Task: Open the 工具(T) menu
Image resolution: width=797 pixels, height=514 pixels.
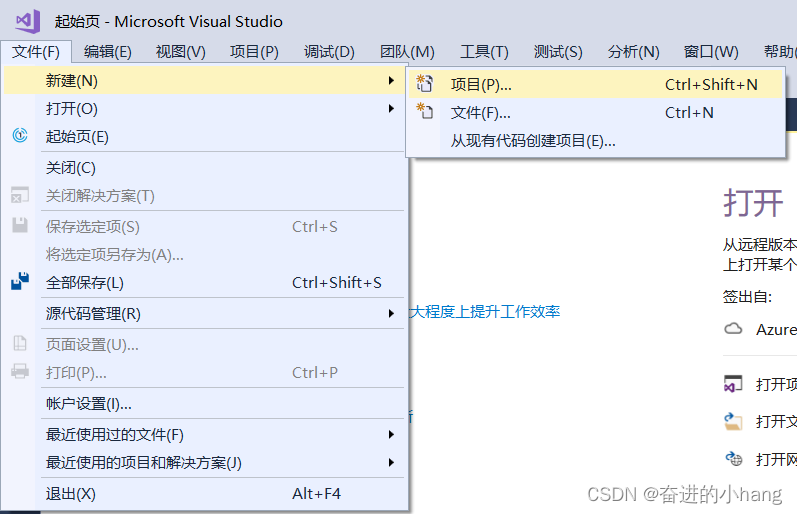Action: click(x=484, y=52)
